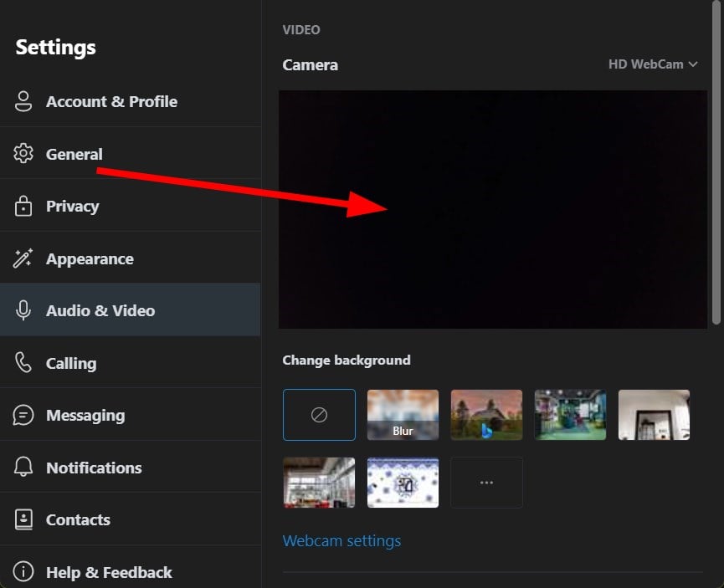Click the Contacts address book icon
The image size is (724, 588).
click(x=23, y=519)
